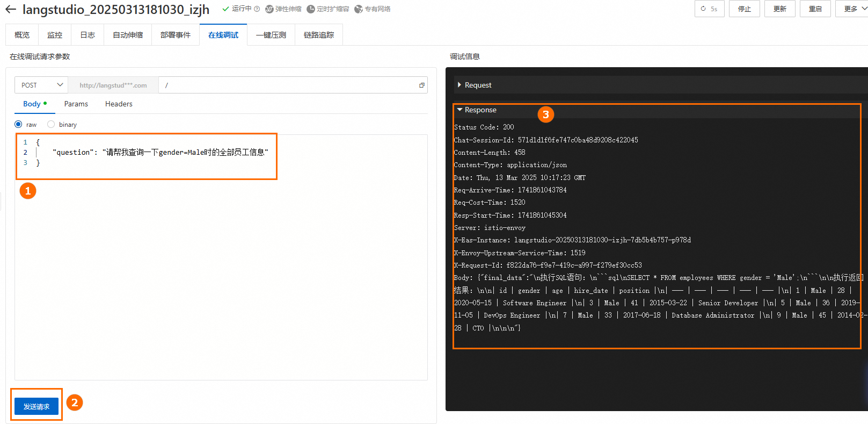This screenshot has width=868, height=424.
Task: Click the Req-Arrive-Time line
Action: pos(510,190)
